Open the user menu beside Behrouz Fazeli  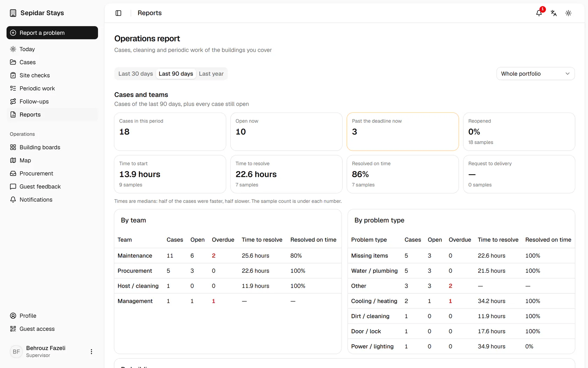point(91,352)
